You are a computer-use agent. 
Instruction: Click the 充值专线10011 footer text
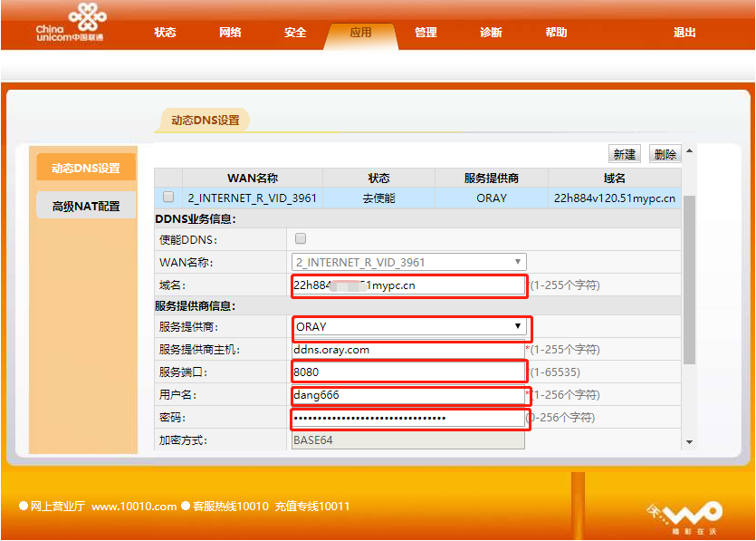point(312,507)
